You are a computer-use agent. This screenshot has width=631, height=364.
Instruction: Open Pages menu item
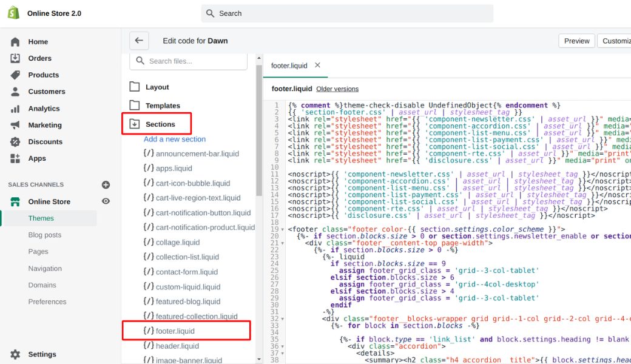tap(38, 251)
